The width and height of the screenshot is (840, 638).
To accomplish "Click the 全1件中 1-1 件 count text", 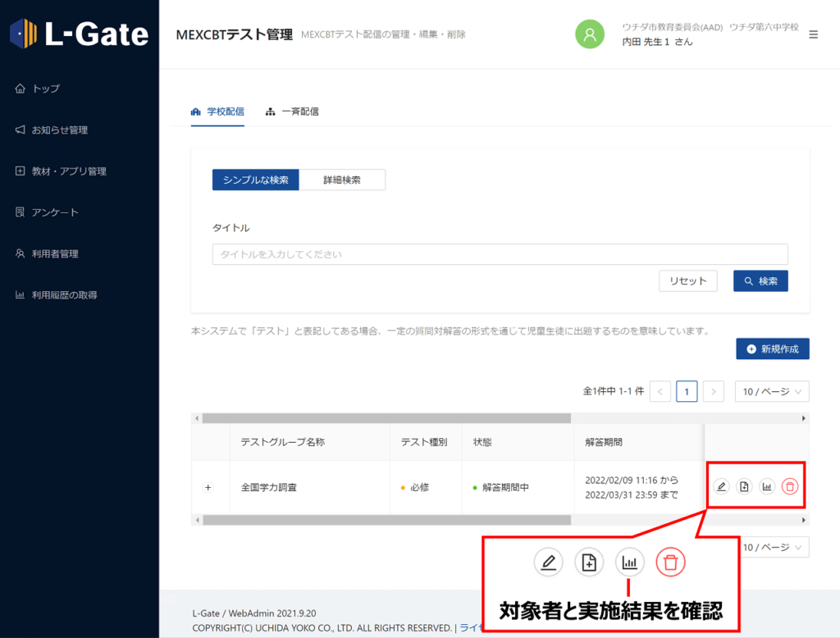I will tap(614, 391).
